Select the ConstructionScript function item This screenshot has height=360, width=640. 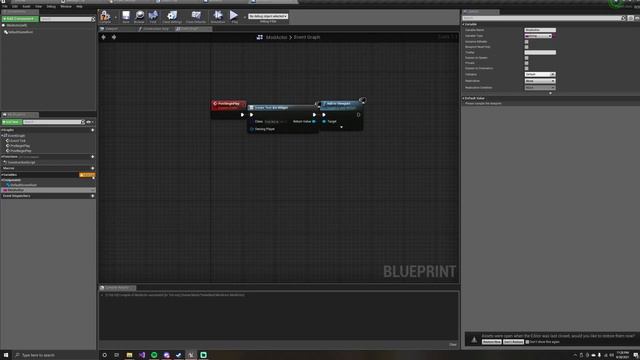coord(21,162)
